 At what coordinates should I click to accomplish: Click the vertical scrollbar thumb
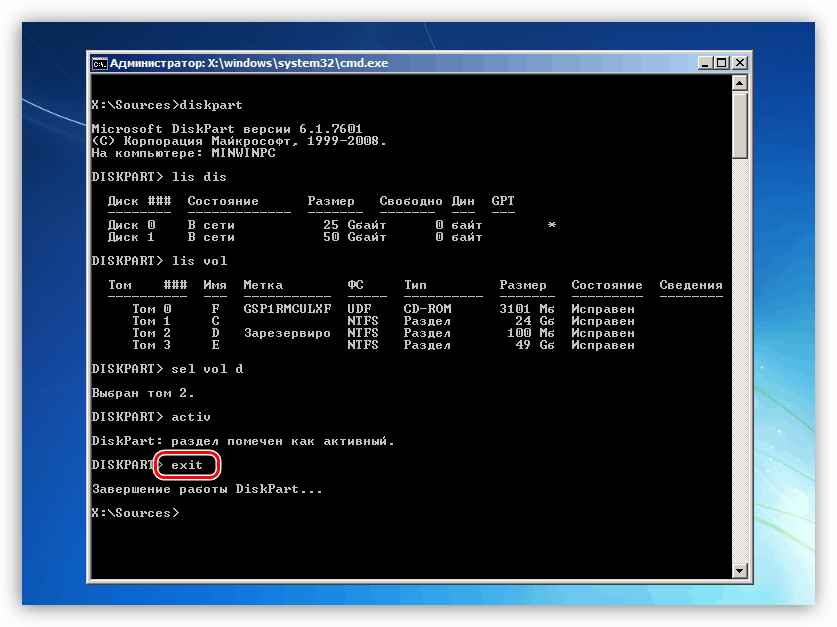click(x=739, y=125)
